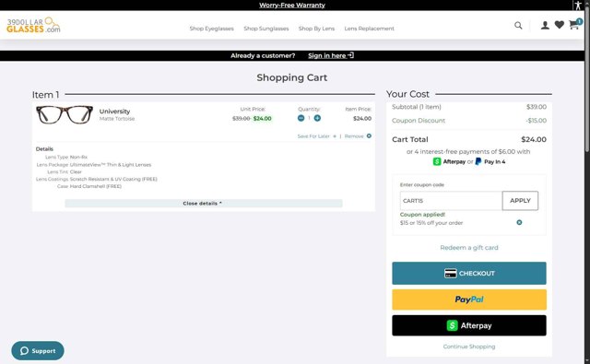The height and width of the screenshot is (364, 590).
Task: Open the search magnifier icon
Action: (x=518, y=26)
